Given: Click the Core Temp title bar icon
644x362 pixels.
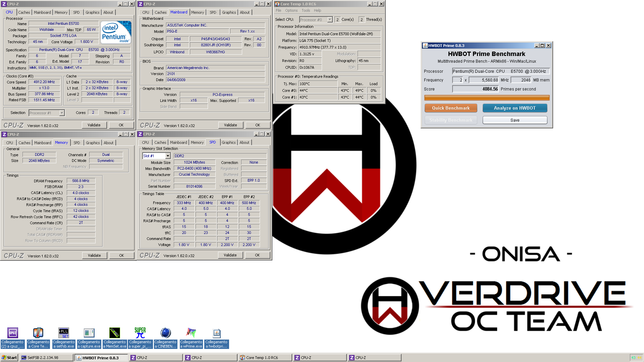Looking at the screenshot, I should coord(277,4).
